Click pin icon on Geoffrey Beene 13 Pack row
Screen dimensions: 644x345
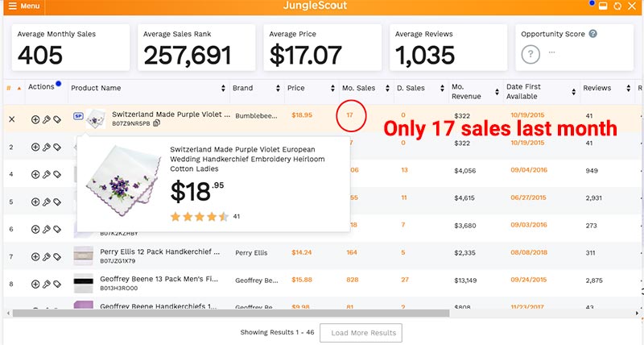click(x=47, y=285)
